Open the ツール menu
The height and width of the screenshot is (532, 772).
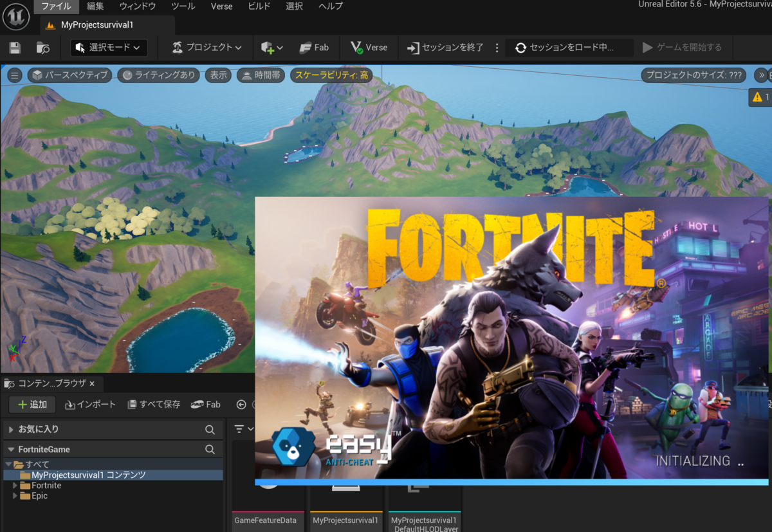[x=183, y=6]
